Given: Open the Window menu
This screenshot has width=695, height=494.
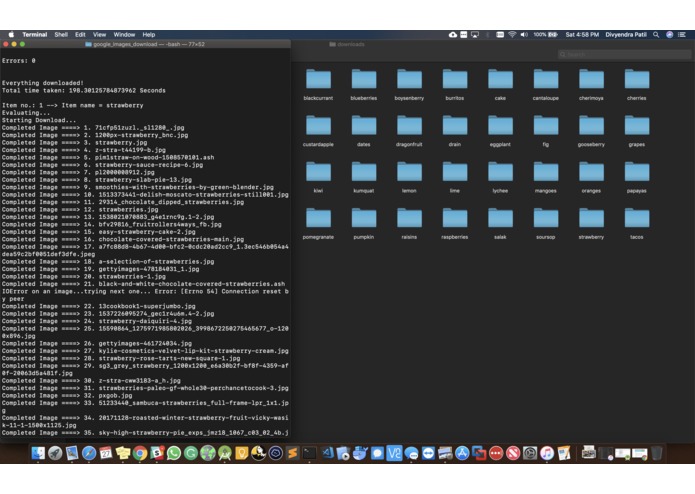Looking at the screenshot, I should (124, 35).
